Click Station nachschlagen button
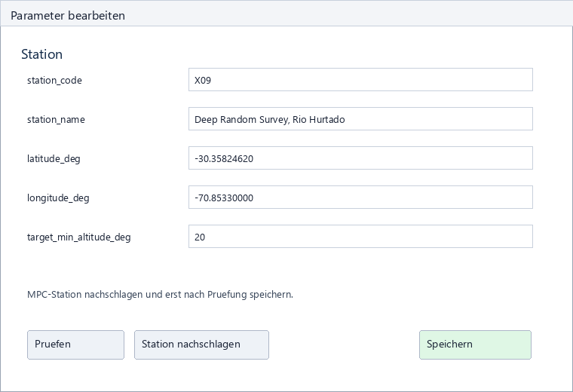 (201, 345)
